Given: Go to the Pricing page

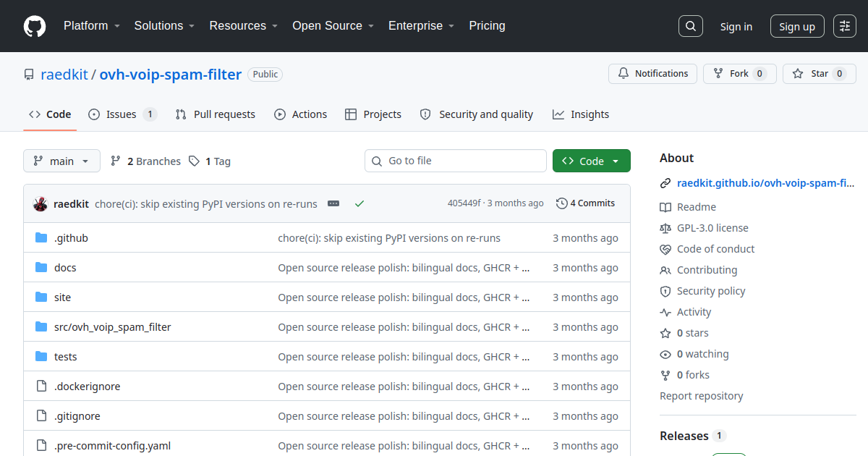Looking at the screenshot, I should (x=487, y=26).
